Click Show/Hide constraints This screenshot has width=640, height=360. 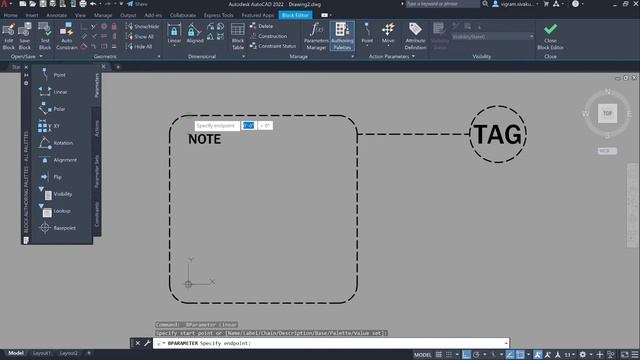tap(142, 26)
